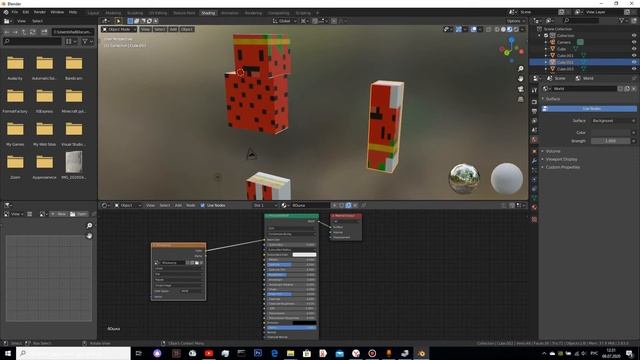Click the blue Z axis on navigation gizmo

[511, 40]
